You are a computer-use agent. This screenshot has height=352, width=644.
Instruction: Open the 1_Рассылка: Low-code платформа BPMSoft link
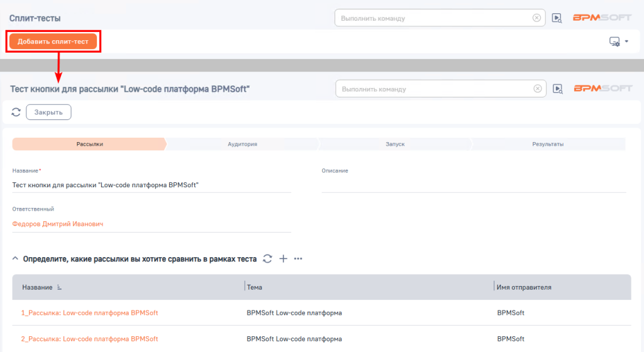coord(89,312)
